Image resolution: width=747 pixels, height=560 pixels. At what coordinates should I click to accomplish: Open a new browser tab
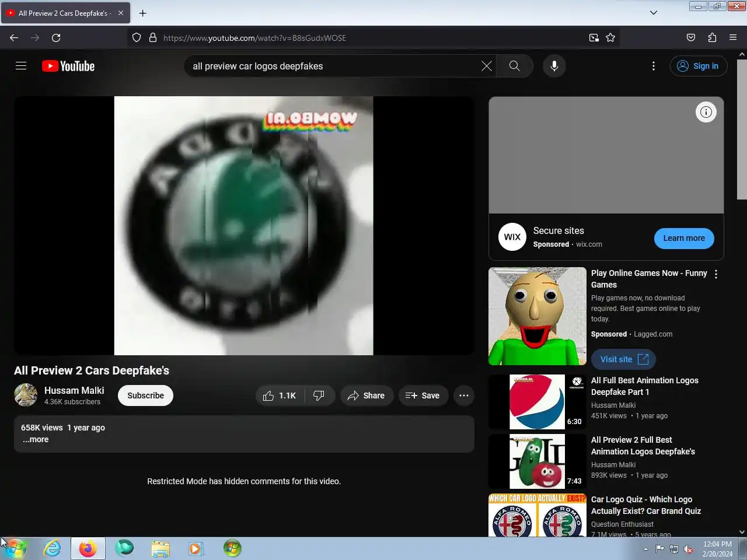point(143,13)
